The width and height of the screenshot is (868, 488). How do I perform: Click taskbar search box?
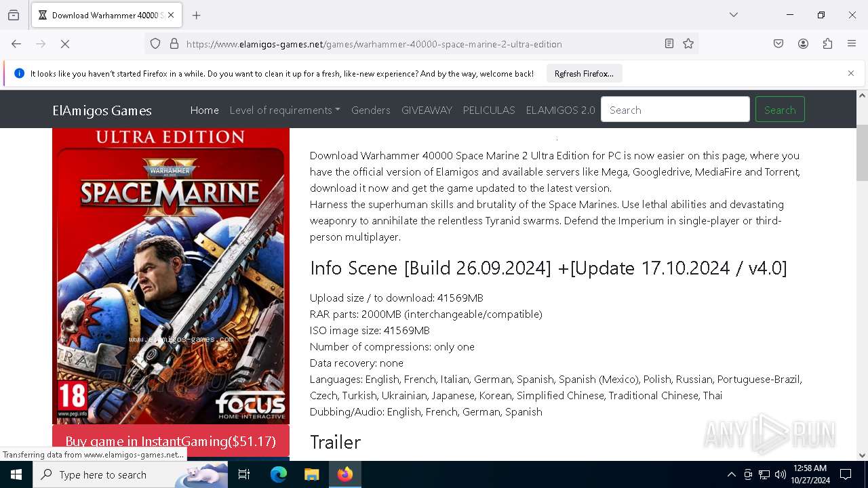[x=130, y=474]
